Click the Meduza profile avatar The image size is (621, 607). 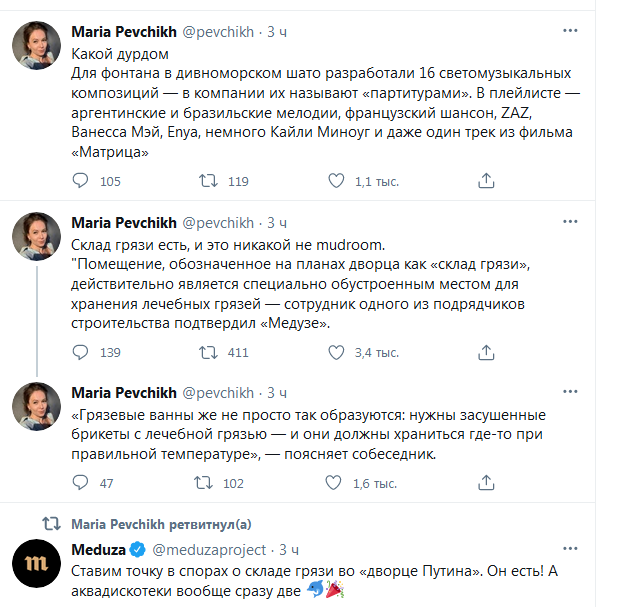pos(40,567)
